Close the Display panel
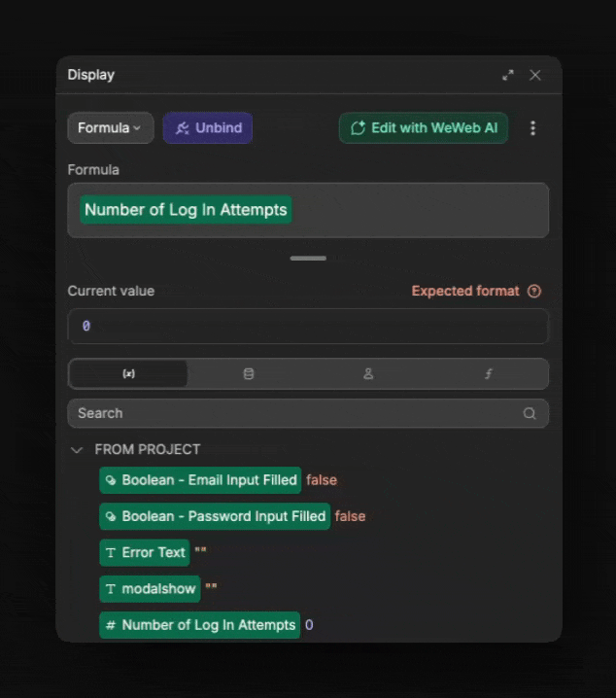 (x=535, y=75)
